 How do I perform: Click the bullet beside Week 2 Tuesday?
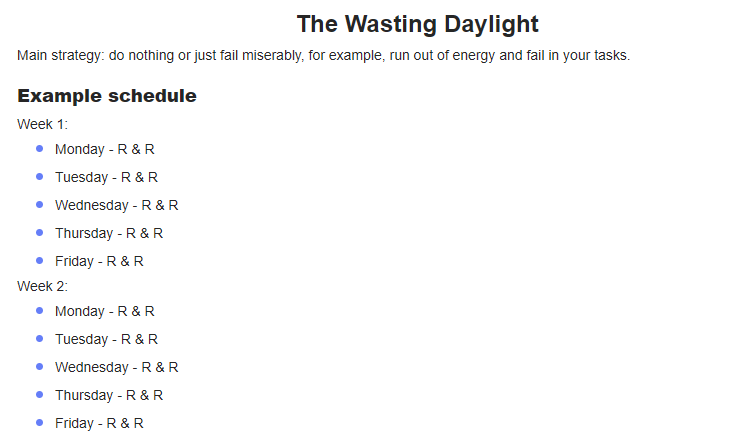pyautogui.click(x=39, y=339)
